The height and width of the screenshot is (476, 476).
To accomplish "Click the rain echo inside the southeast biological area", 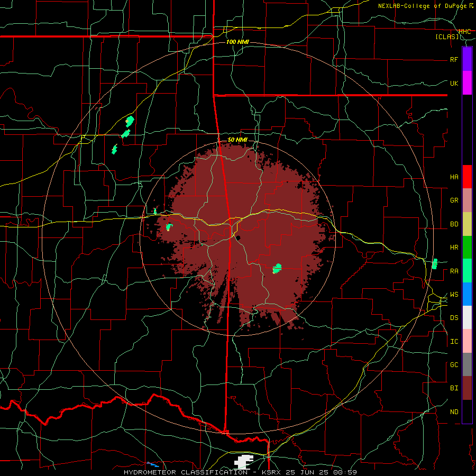I will click(x=277, y=269).
